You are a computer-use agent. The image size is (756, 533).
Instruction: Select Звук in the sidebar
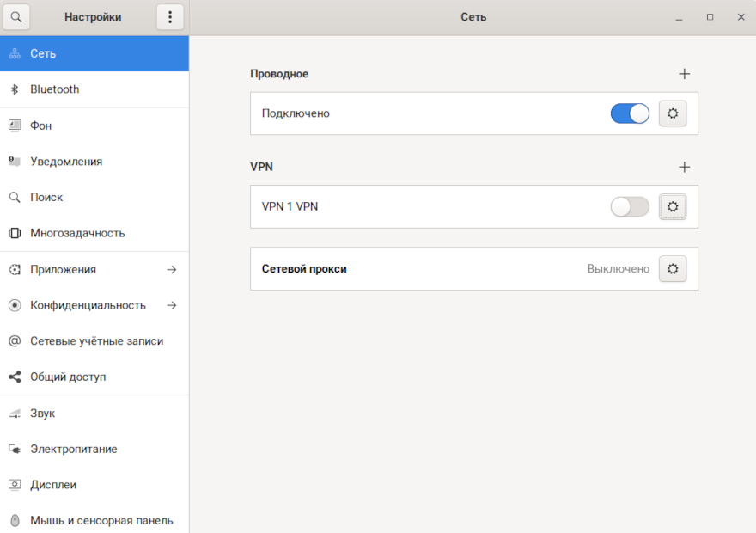(42, 414)
